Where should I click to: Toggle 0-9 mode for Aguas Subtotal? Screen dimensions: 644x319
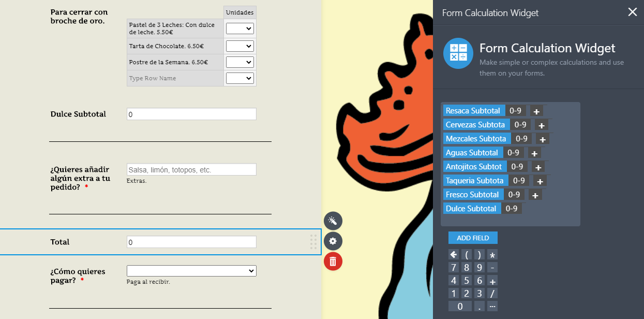[x=513, y=153]
